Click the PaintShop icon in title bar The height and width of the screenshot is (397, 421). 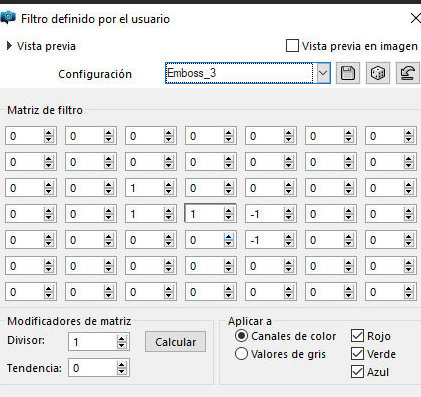pyautogui.click(x=8, y=17)
